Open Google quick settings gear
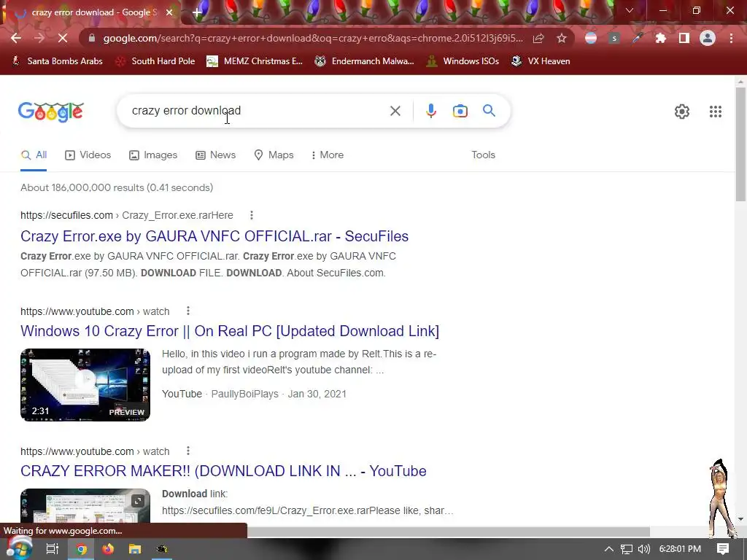The height and width of the screenshot is (560, 747). [x=682, y=112]
